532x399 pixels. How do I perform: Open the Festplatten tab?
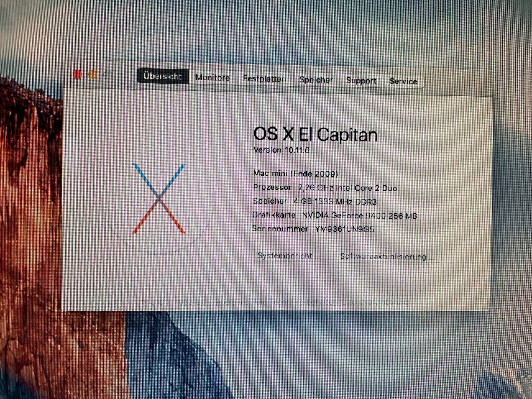[264, 79]
